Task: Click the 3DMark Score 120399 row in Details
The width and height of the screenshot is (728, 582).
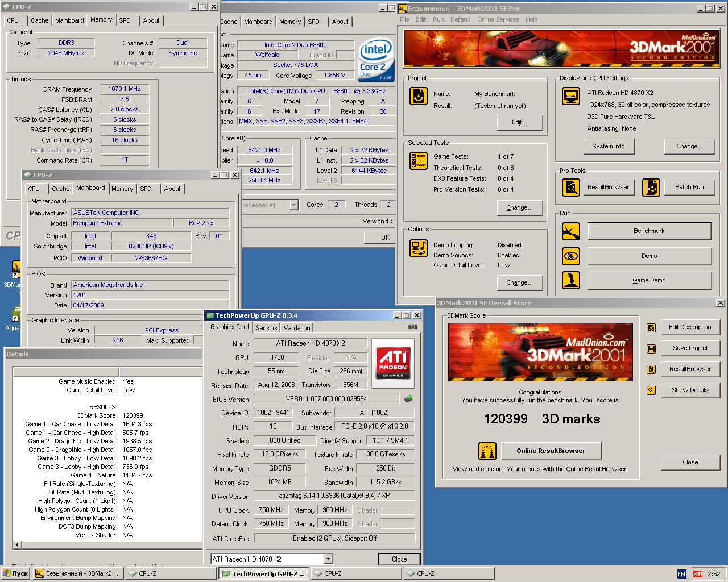Action: pos(107,416)
